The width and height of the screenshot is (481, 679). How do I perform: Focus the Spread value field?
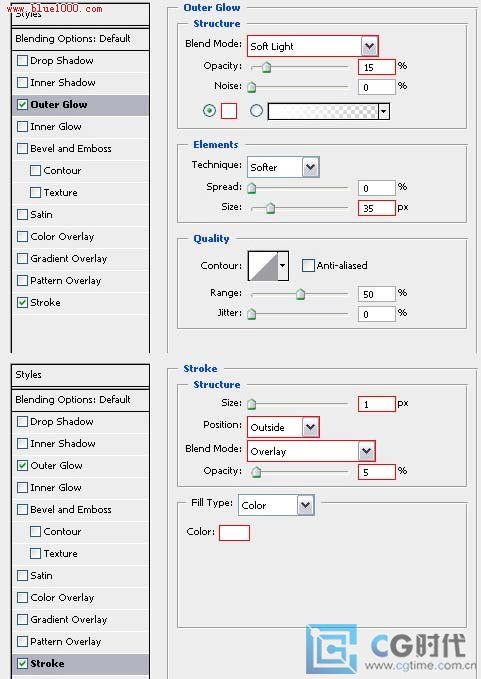(x=377, y=188)
